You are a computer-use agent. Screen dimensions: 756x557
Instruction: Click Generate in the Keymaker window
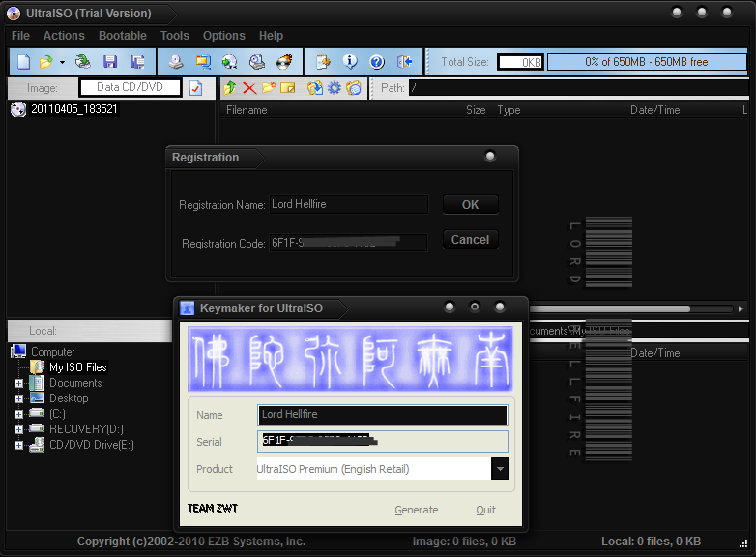[417, 510]
